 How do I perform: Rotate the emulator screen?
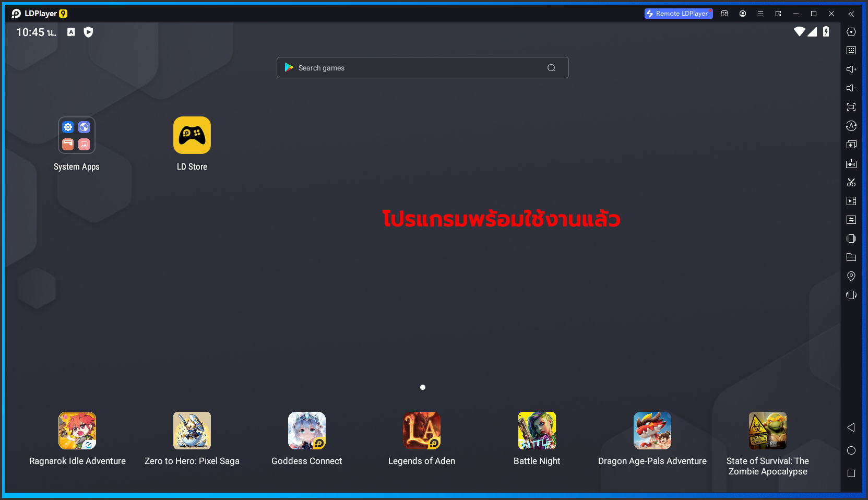[x=851, y=295]
